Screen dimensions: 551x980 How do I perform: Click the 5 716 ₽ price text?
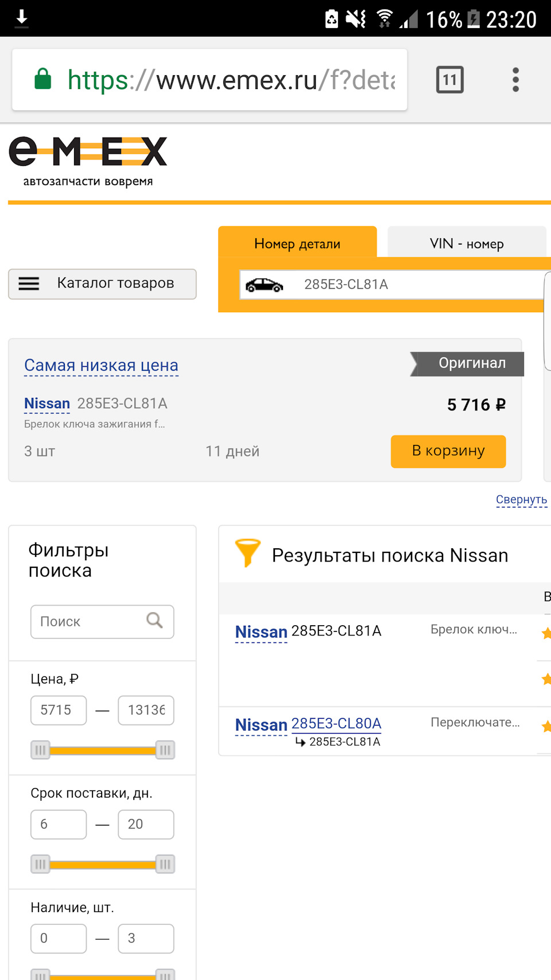tap(476, 405)
